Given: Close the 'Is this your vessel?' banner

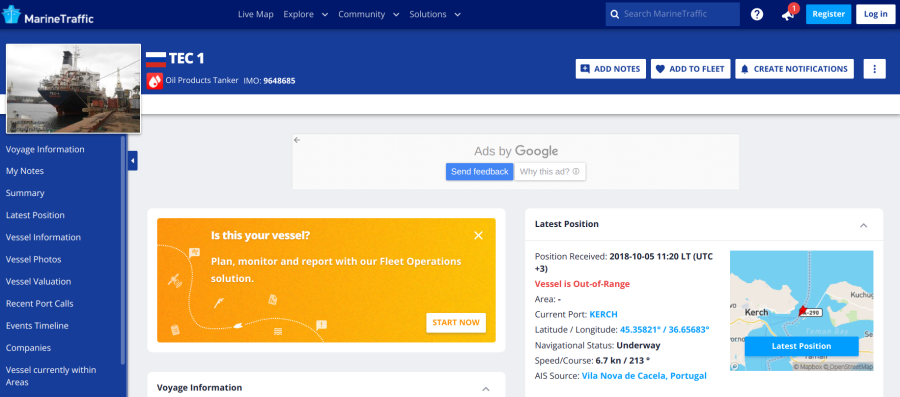Looking at the screenshot, I should pyautogui.click(x=478, y=235).
